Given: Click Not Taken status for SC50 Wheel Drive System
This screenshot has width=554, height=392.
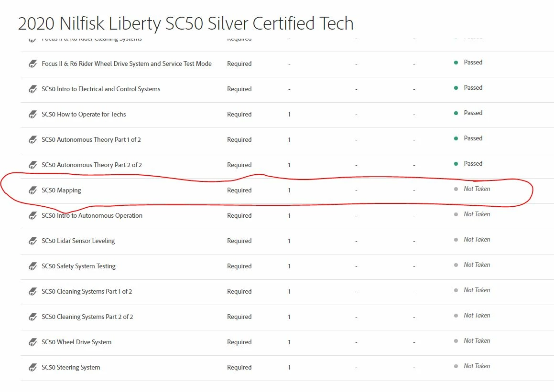Looking at the screenshot, I should 477,340.
